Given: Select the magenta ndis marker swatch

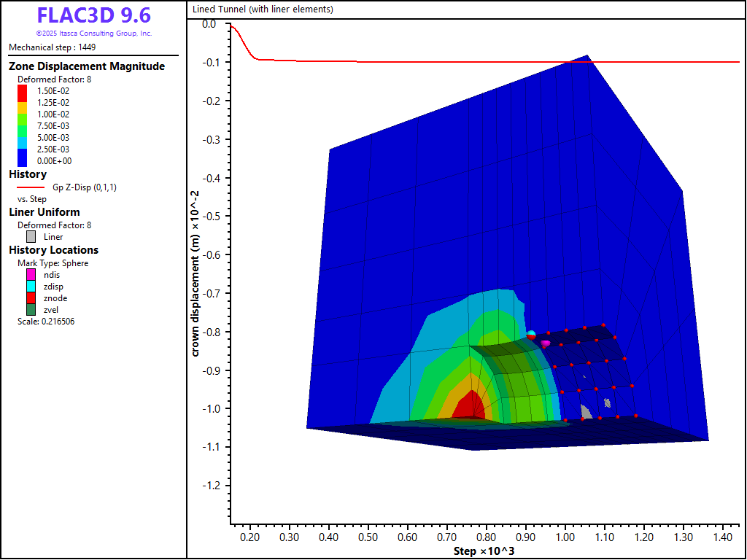Looking at the screenshot, I should (31, 275).
